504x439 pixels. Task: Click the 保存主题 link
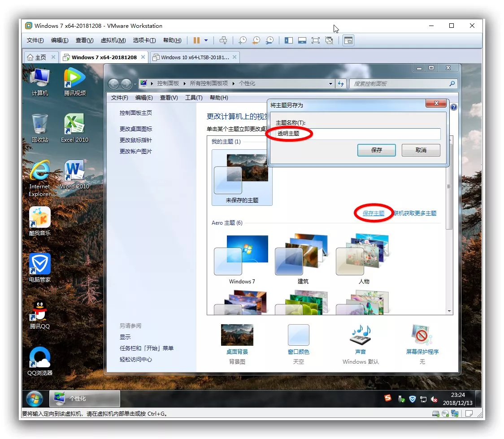click(374, 213)
